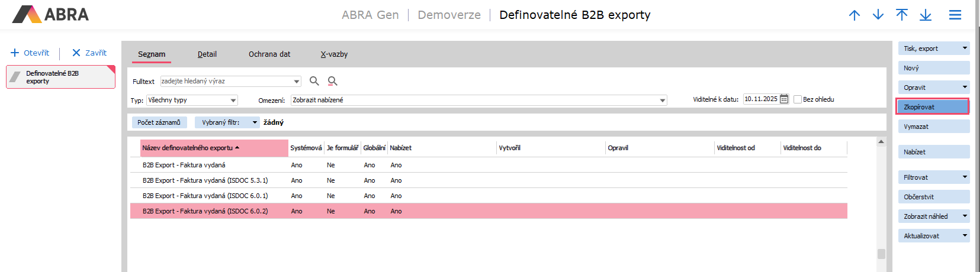
Task: Click the Otevřít plus button
Action: coord(30,53)
